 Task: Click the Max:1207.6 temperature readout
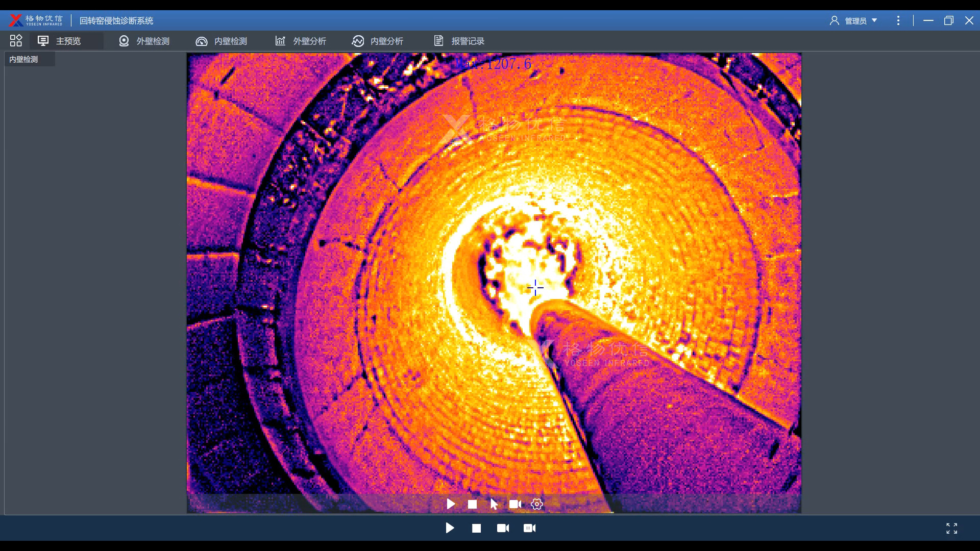[493, 64]
